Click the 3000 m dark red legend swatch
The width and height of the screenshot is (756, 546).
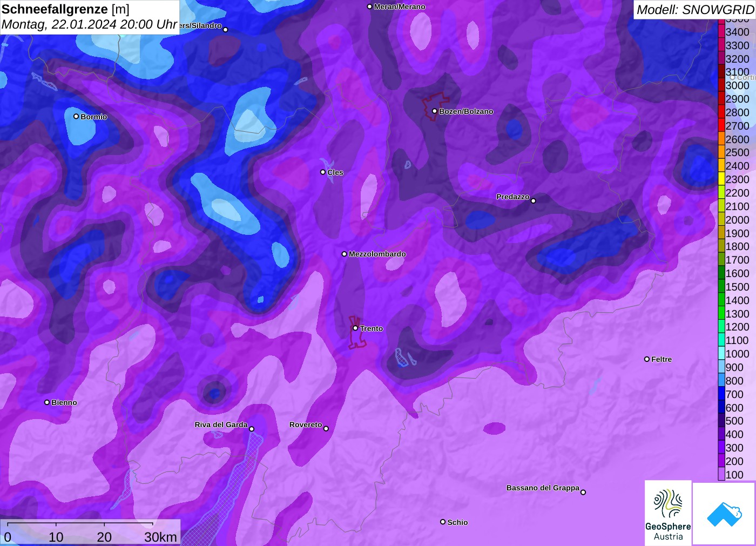721,85
